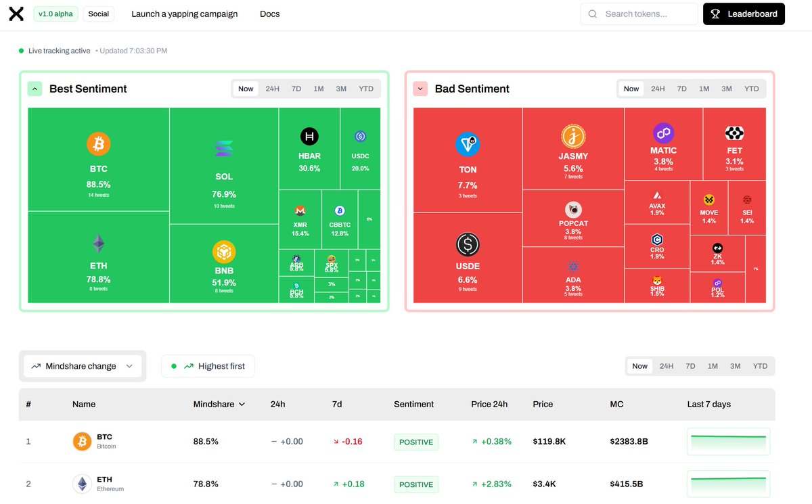Click the XMR icon in heatmap

(300, 211)
